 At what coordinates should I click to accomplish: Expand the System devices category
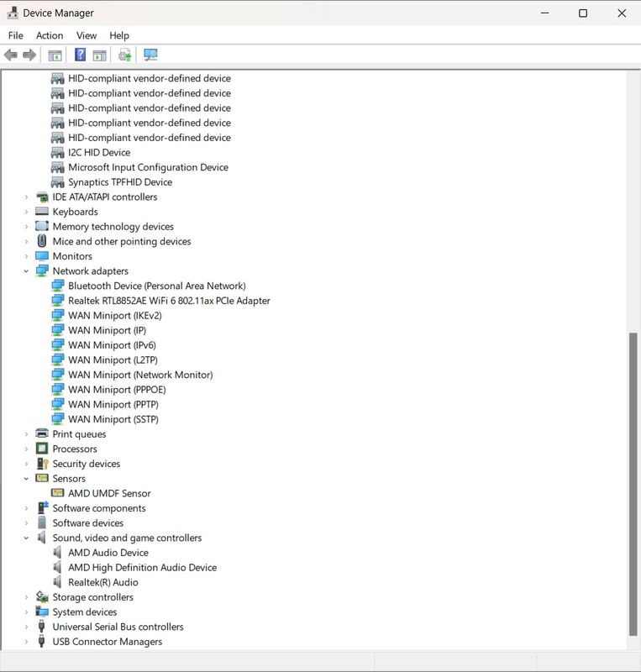pyautogui.click(x=26, y=612)
